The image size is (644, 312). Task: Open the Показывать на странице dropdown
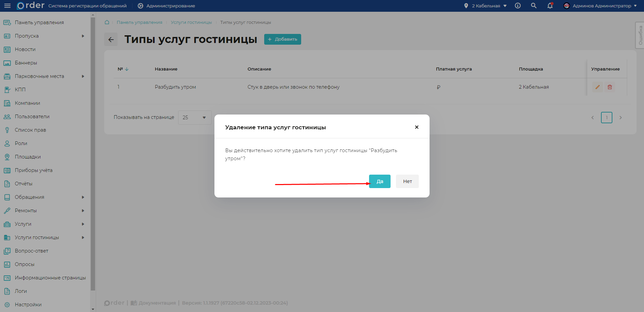195,117
